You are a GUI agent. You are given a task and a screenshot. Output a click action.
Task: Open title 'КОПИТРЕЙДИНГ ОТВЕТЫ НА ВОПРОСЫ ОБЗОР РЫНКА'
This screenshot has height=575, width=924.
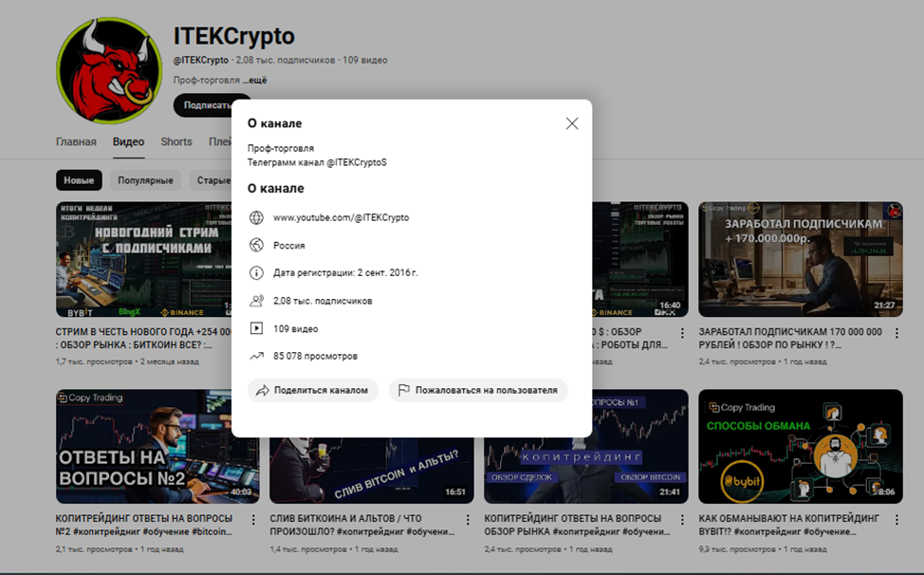pyautogui.click(x=577, y=525)
